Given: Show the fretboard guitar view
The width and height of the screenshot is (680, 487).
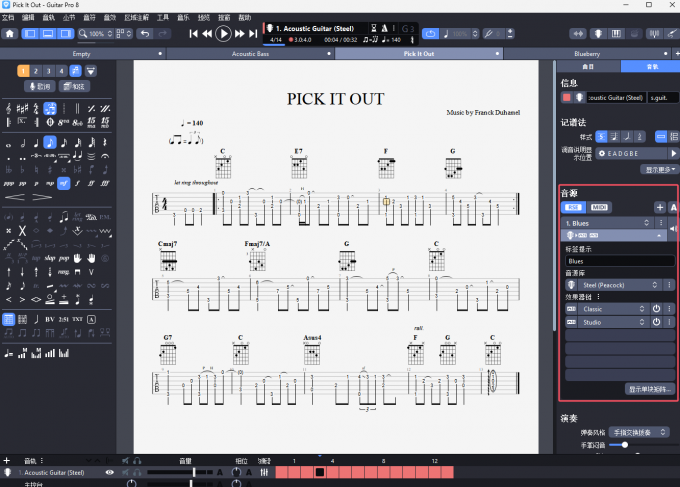Looking at the screenshot, I should tap(598, 33).
